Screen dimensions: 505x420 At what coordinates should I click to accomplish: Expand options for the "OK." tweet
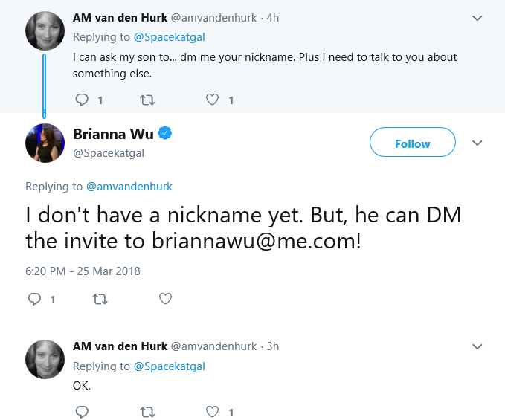[477, 346]
